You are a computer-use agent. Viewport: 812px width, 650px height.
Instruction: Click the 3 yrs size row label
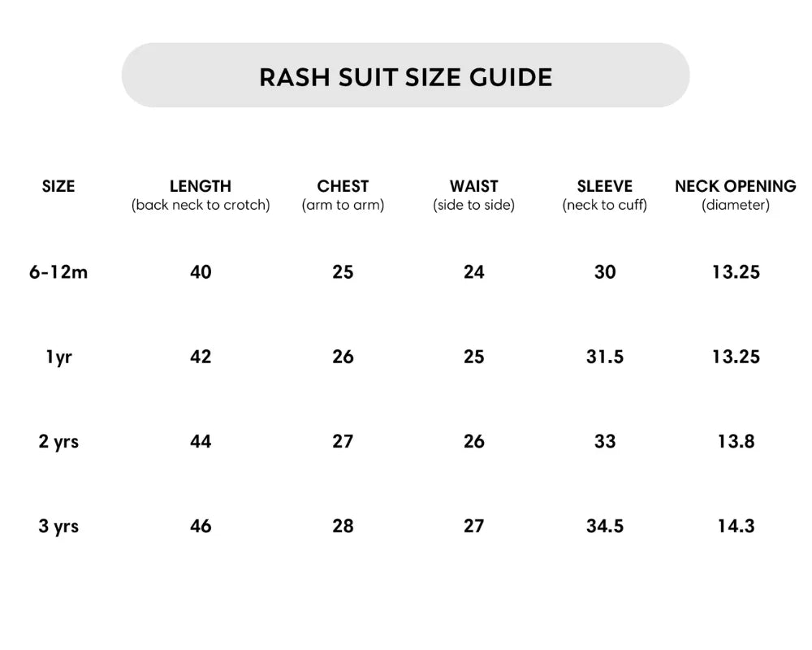pyautogui.click(x=58, y=526)
